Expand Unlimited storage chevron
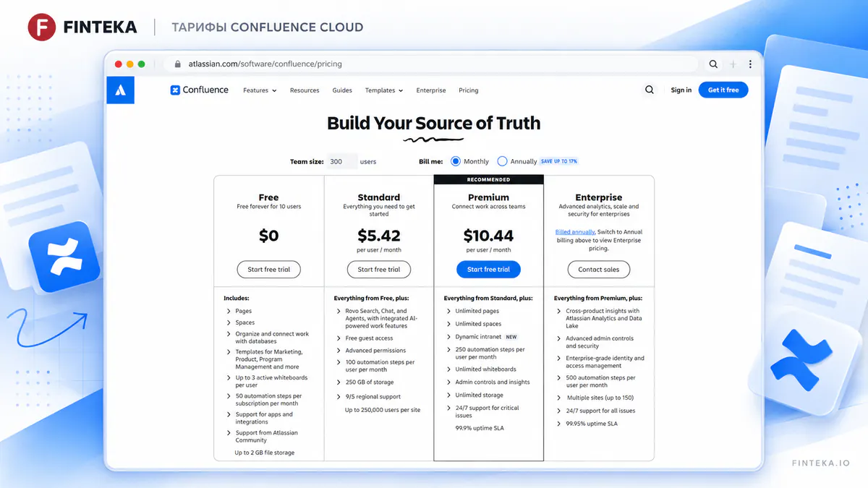Screen dimensions: 868x488 (x=448, y=395)
